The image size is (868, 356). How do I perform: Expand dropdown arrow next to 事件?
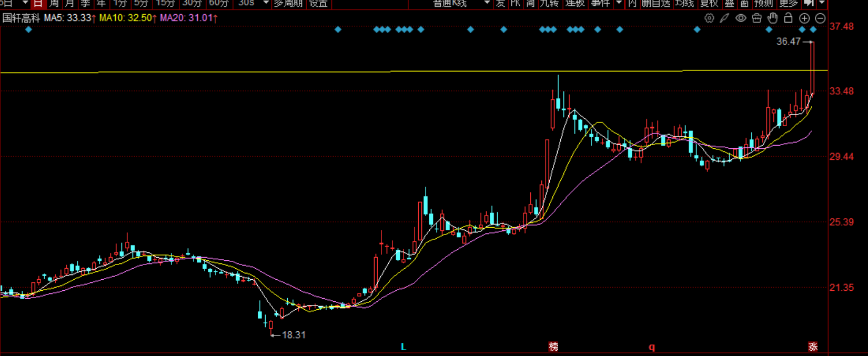(x=619, y=3)
